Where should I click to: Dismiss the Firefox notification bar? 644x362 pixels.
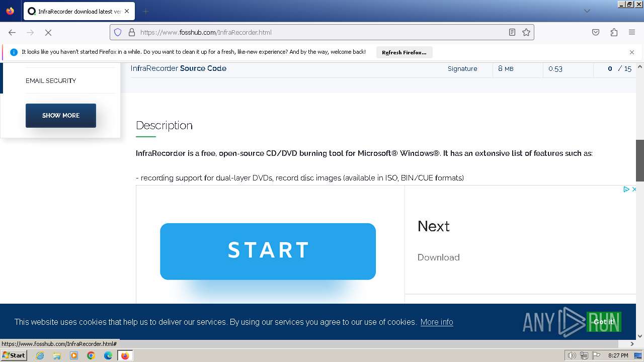(x=632, y=52)
